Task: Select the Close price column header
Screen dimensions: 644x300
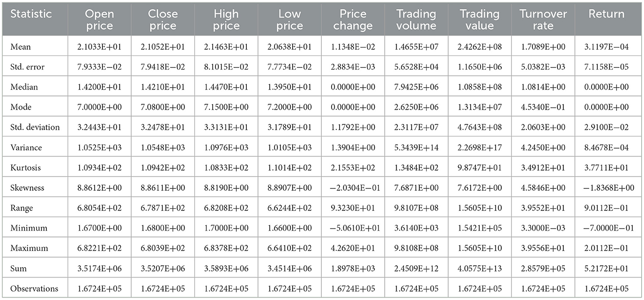Action: [x=163, y=20]
